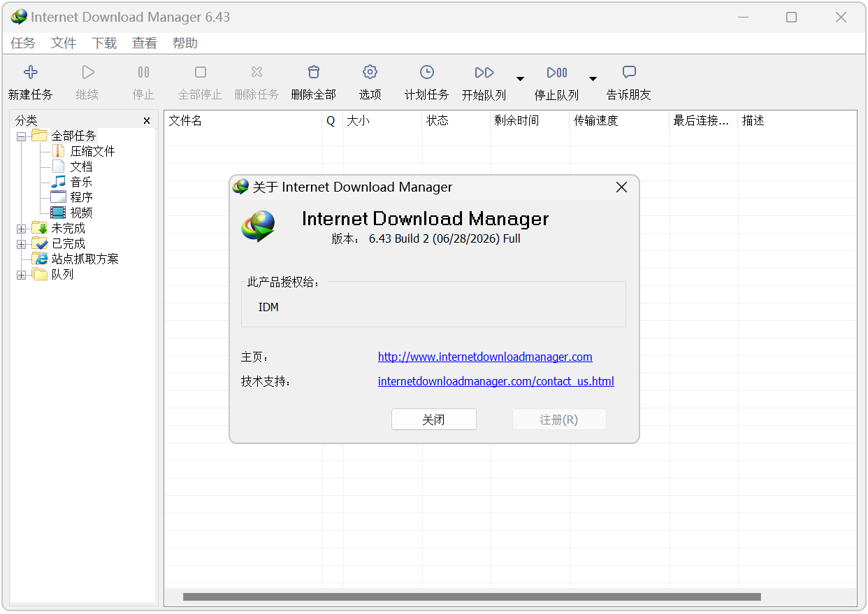Image resolution: width=868 pixels, height=614 pixels.
Task: Click the IDM licensee name text
Action: click(x=268, y=307)
